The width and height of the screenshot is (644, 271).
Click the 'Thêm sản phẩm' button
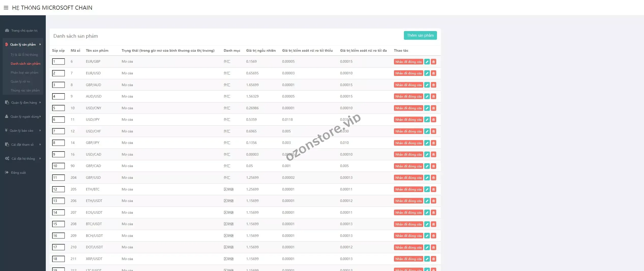coord(420,35)
